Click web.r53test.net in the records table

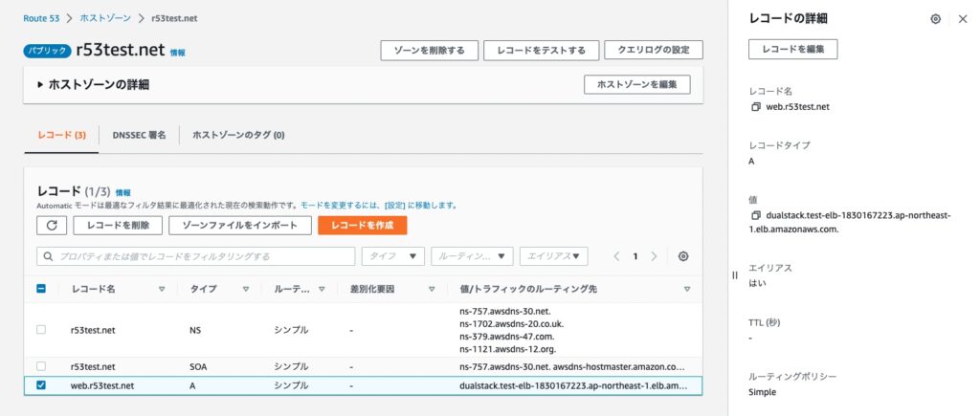(102, 386)
